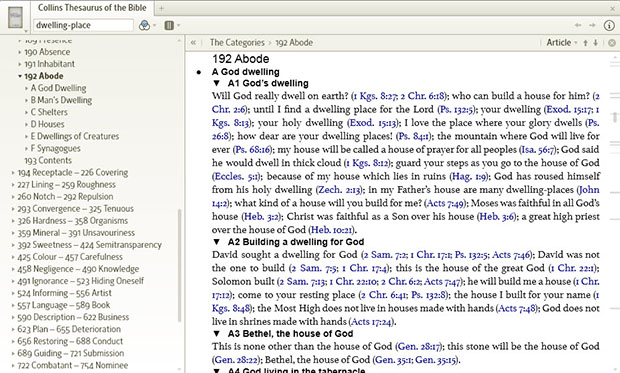
Task: Click the 192 Abode breadcrumb
Action: pyautogui.click(x=294, y=42)
